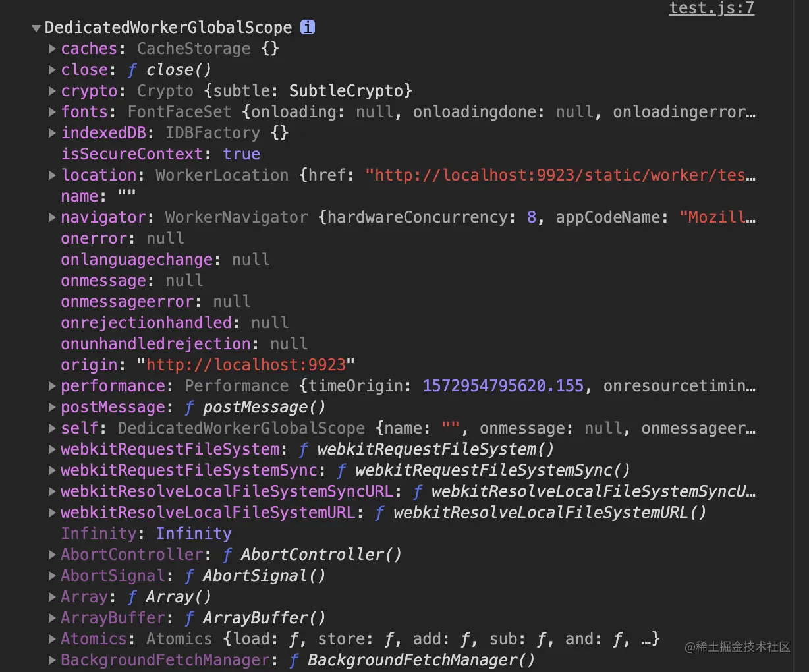Collapse the DedicatedWorkerGlobalScope object
Image resolution: width=809 pixels, height=672 pixels.
pyautogui.click(x=36, y=28)
